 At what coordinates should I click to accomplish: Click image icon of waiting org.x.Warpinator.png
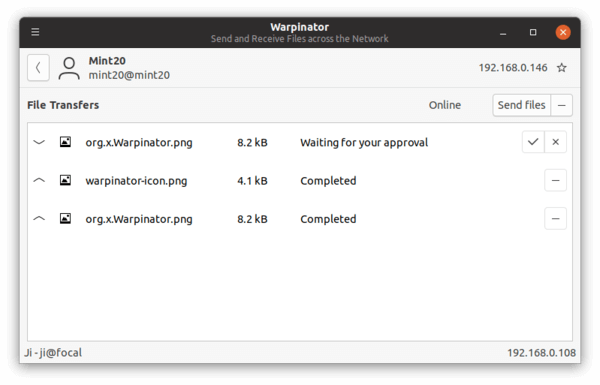(x=65, y=142)
